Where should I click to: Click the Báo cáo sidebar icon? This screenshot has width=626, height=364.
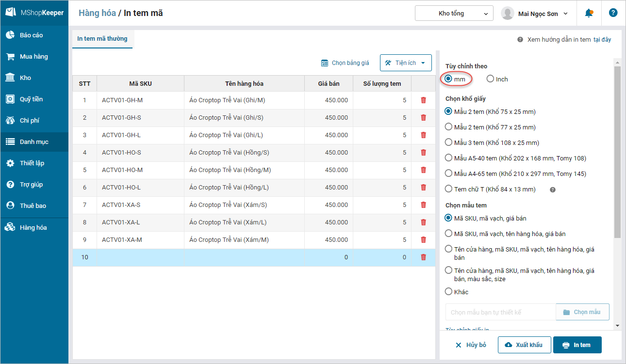pyautogui.click(x=10, y=35)
